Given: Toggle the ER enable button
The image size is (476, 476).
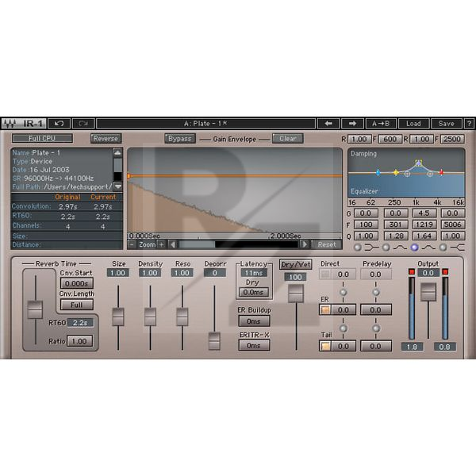Looking at the screenshot, I should click(x=325, y=310).
